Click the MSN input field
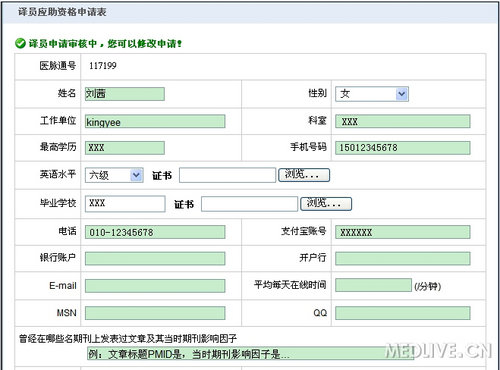 155,313
